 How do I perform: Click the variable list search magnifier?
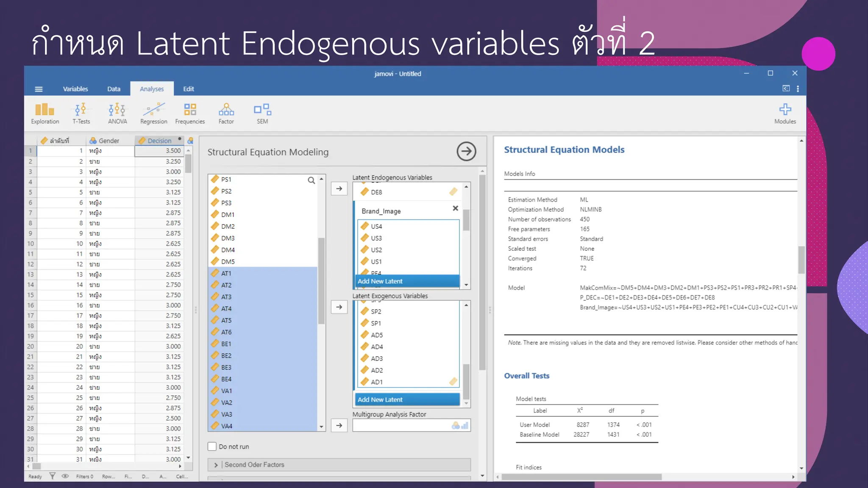[311, 180]
